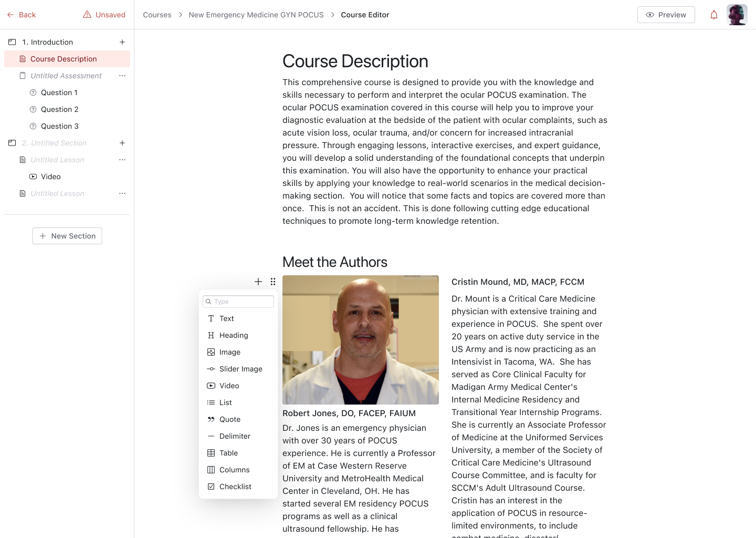Image resolution: width=756 pixels, height=538 pixels.
Task: Click the Robert Jones, DO, FACEP, FAIUM name
Action: point(349,413)
